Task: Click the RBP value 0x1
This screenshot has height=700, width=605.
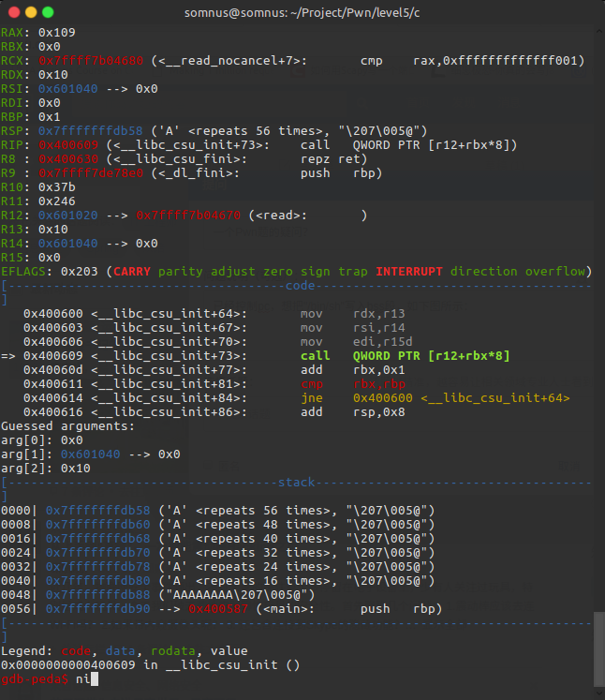Action: 49,117
